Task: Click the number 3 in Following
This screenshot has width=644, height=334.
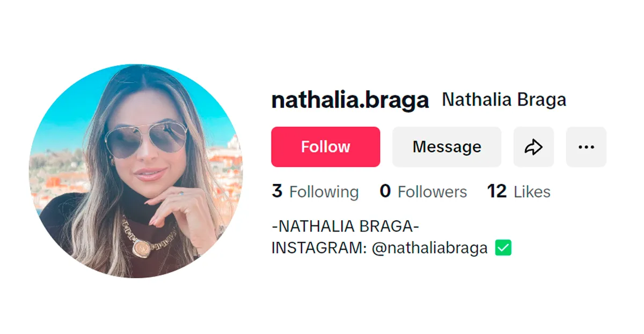Action: click(x=277, y=191)
